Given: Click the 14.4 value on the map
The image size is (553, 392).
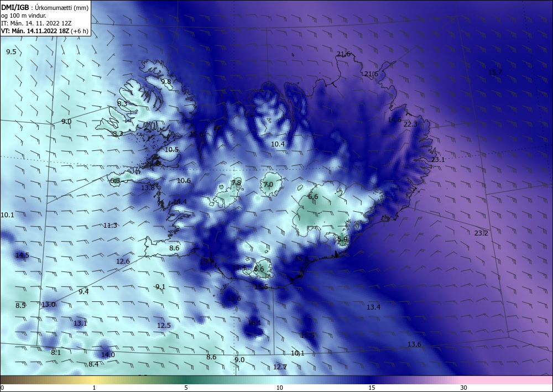Looking at the screenshot, I should click(180, 202).
